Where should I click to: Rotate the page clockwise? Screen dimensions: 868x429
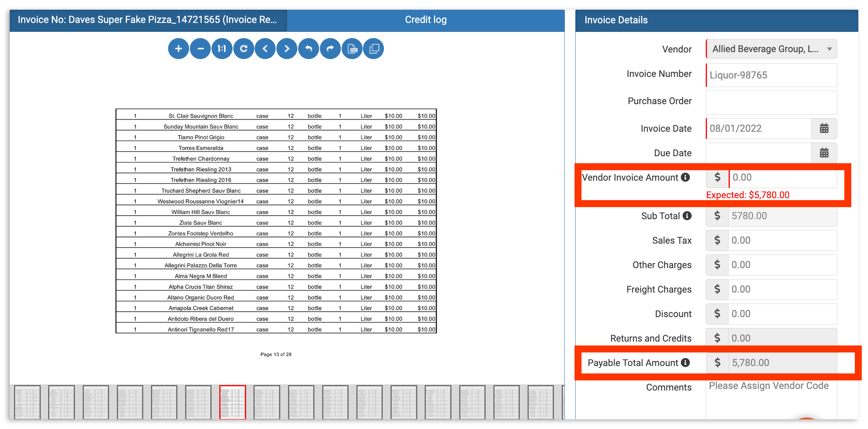point(330,48)
